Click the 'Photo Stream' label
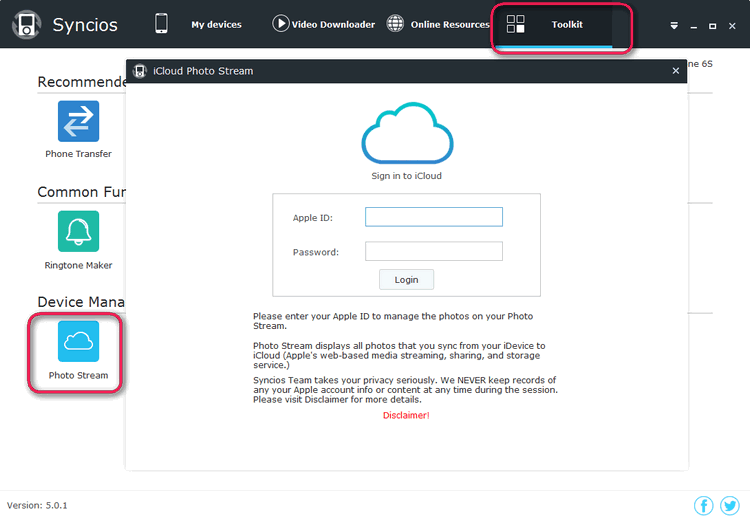 pyautogui.click(x=78, y=375)
